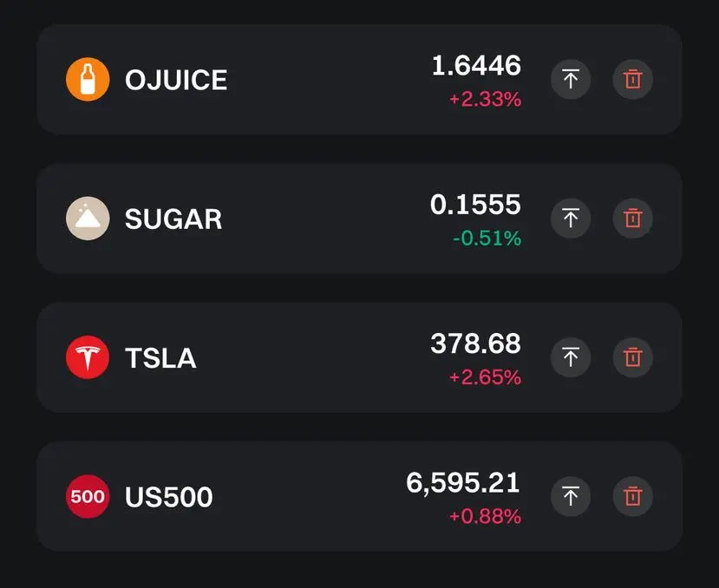Click the red 500 index icon
The height and width of the screenshot is (588, 719).
(x=88, y=496)
